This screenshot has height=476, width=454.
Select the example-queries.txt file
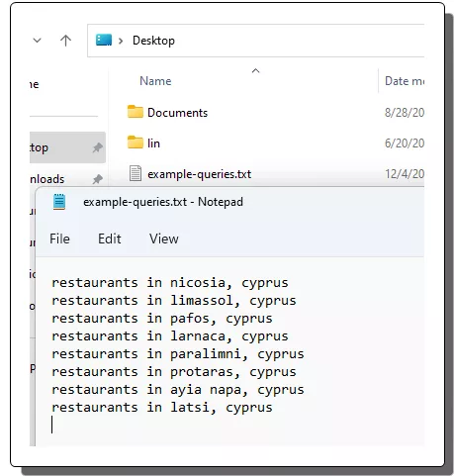point(199,174)
